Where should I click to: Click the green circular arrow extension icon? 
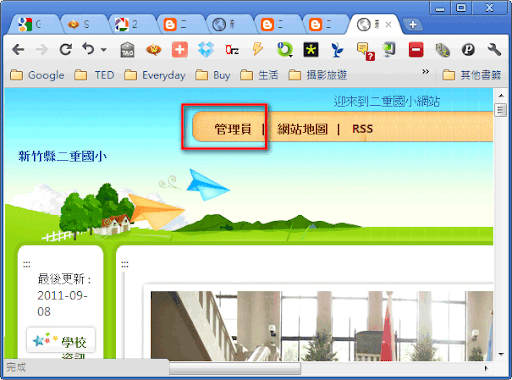pos(285,50)
